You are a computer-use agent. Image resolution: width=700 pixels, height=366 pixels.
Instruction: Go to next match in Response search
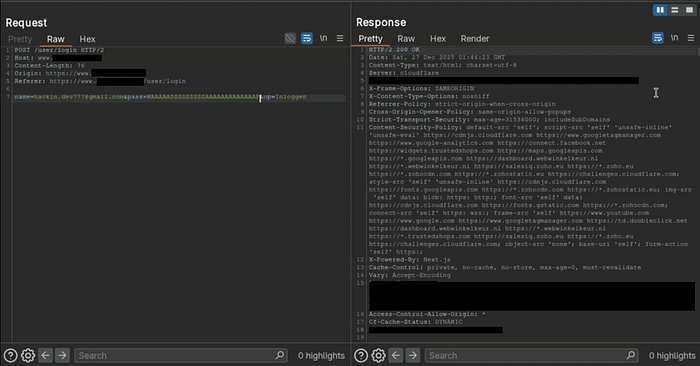click(412, 355)
